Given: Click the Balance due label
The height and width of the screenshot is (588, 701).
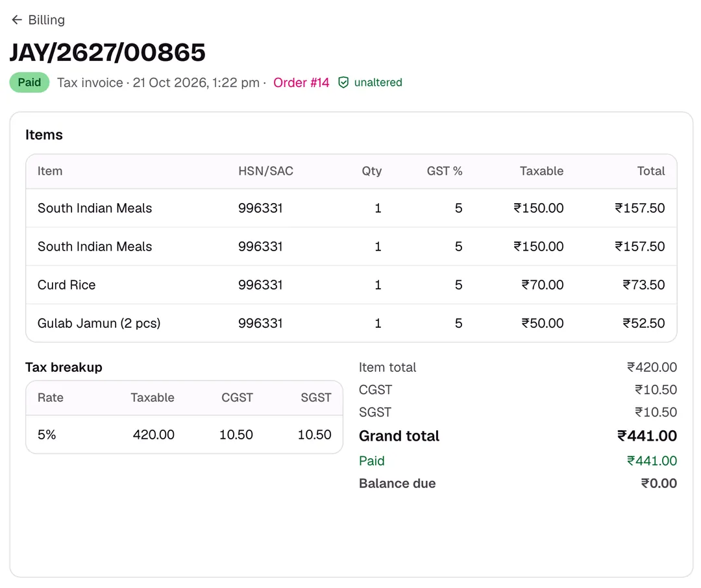Looking at the screenshot, I should click(397, 484).
